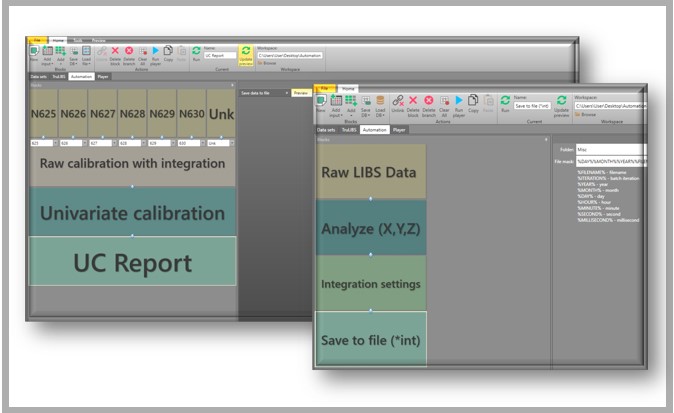Screen dimensions: 674x413
Task: Click Add input icon in back window
Action: click(47, 51)
